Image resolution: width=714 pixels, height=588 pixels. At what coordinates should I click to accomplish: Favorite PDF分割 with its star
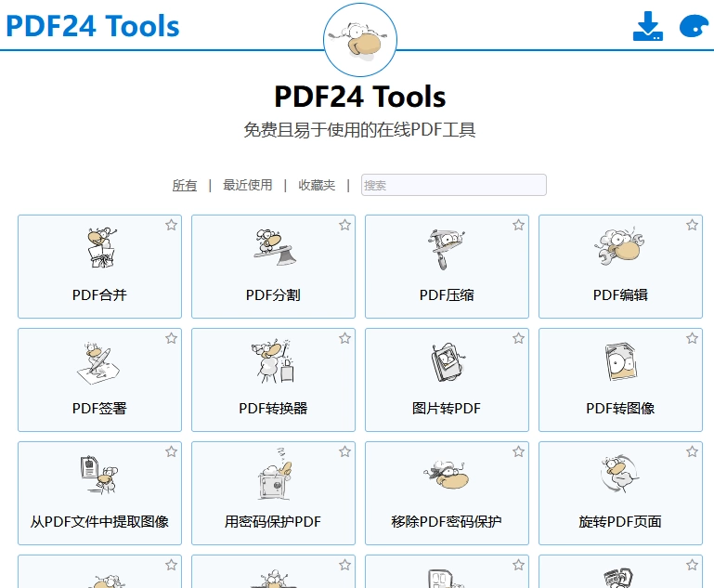pos(344,225)
